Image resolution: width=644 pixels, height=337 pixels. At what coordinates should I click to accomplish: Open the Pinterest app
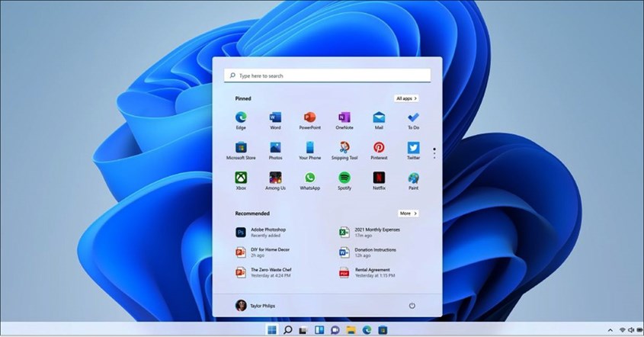click(x=379, y=150)
